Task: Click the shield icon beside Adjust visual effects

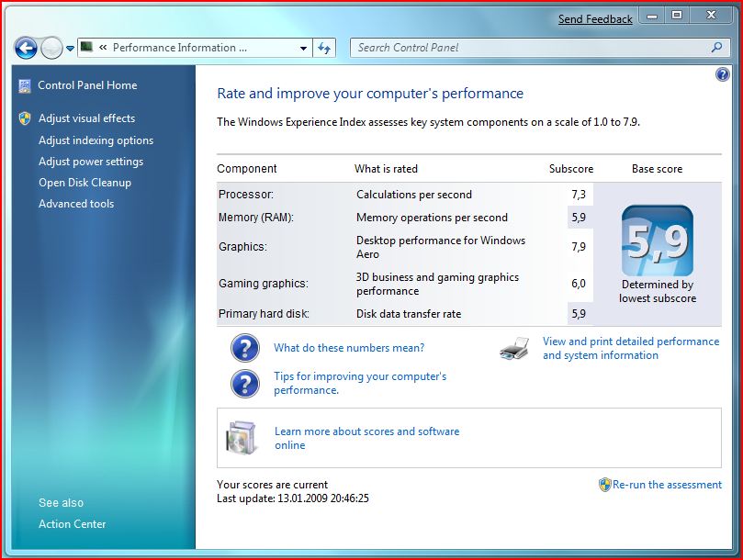Action: tap(25, 118)
